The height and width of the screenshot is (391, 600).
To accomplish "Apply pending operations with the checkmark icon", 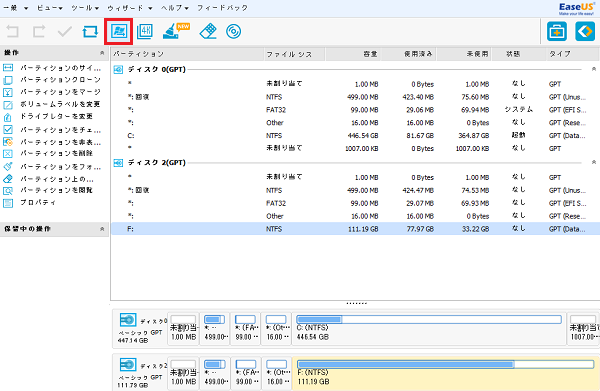I will pos(64,31).
